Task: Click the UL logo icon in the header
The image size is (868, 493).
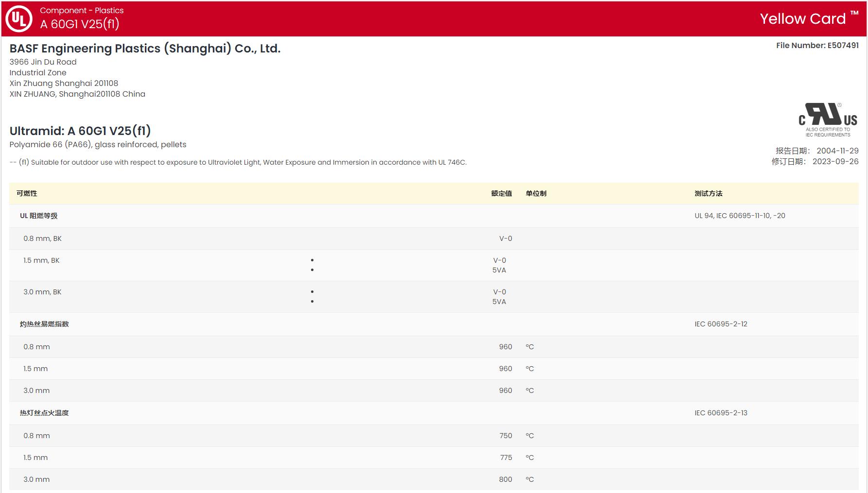Action: click(x=19, y=19)
